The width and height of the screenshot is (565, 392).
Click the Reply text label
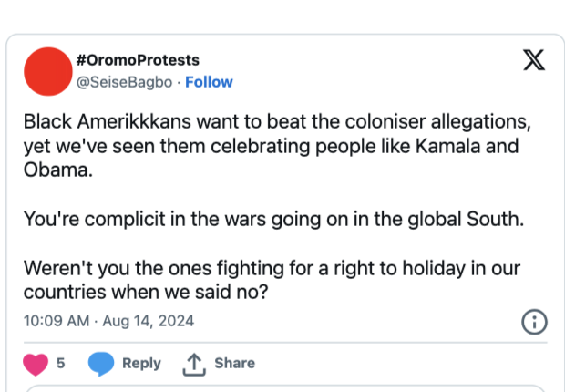point(141,363)
